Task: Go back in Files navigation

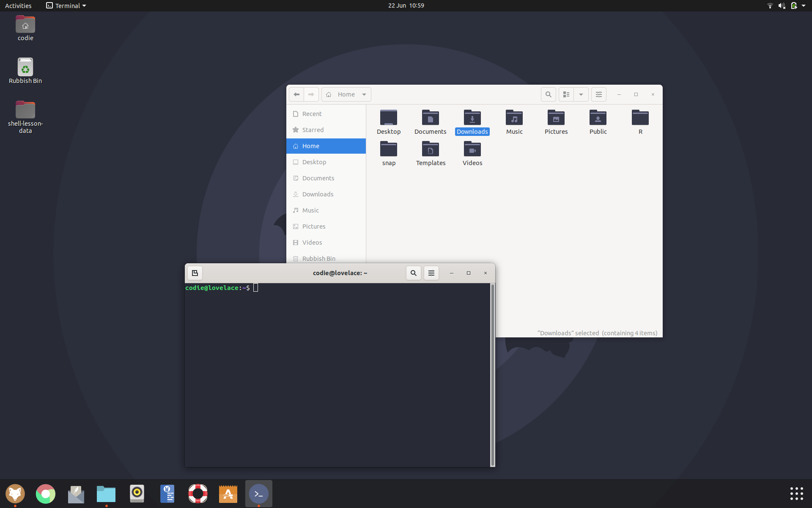Action: (296, 94)
